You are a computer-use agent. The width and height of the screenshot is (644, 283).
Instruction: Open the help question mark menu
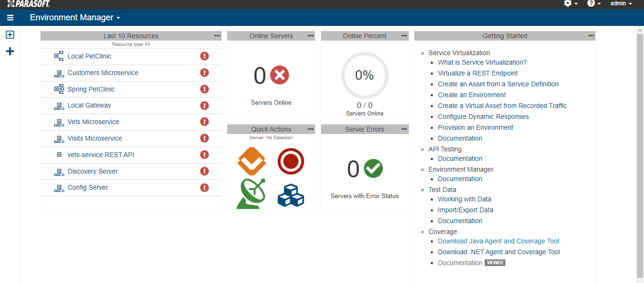coord(594,3)
